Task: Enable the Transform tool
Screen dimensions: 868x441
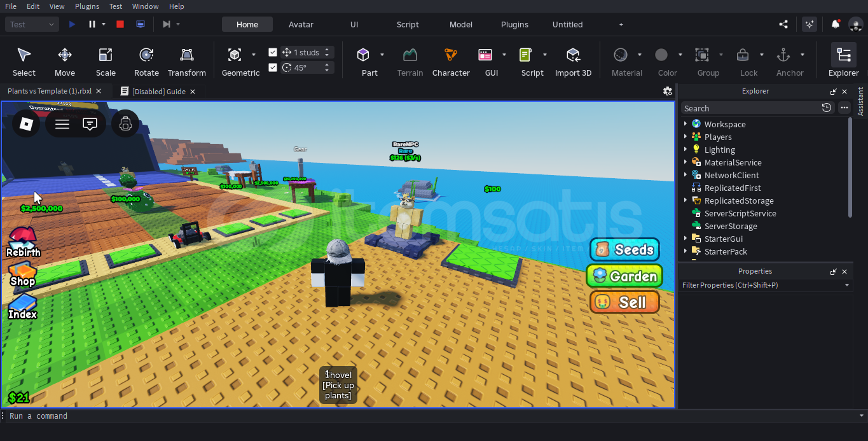Action: [x=187, y=61]
